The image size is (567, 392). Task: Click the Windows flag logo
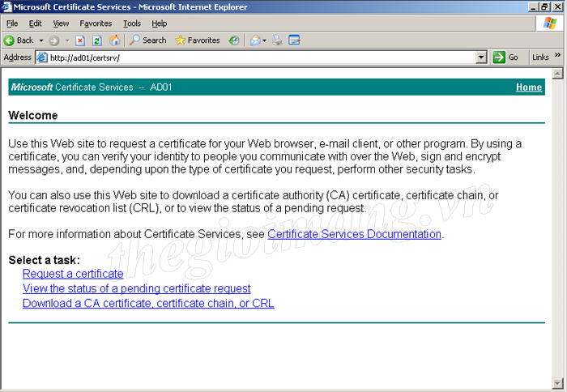click(550, 23)
